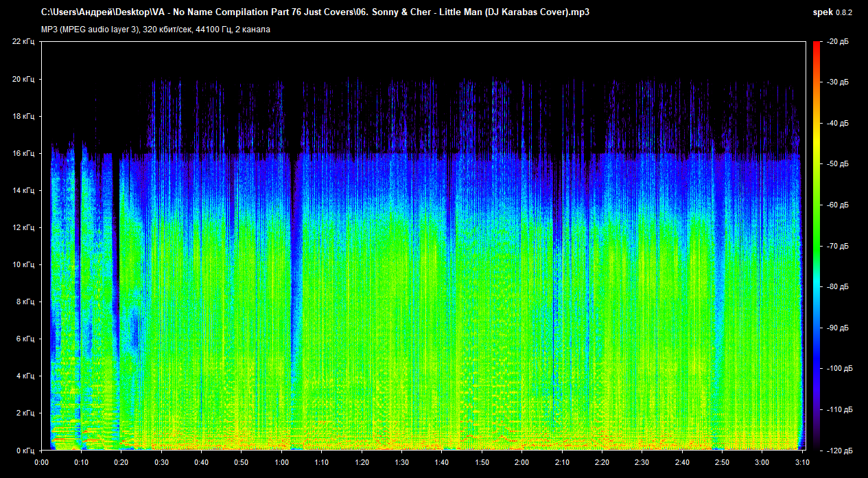This screenshot has width=868, height=478.
Task: Click the spek 0.8.2 version label
Action: coord(832,12)
